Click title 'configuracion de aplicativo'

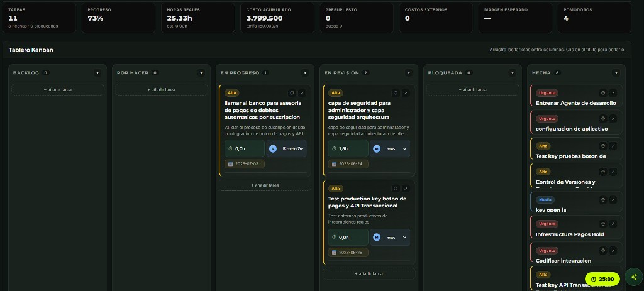click(572, 129)
